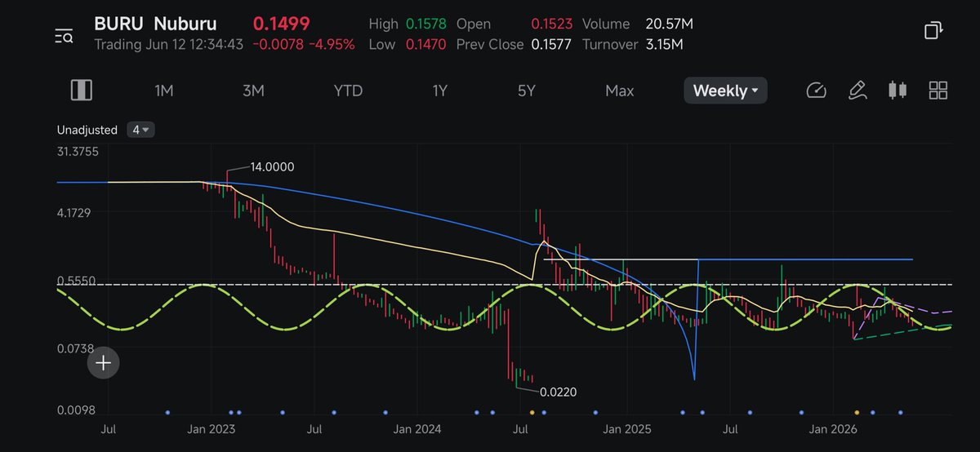Tap the Turnover value 3.15M

coord(663,44)
